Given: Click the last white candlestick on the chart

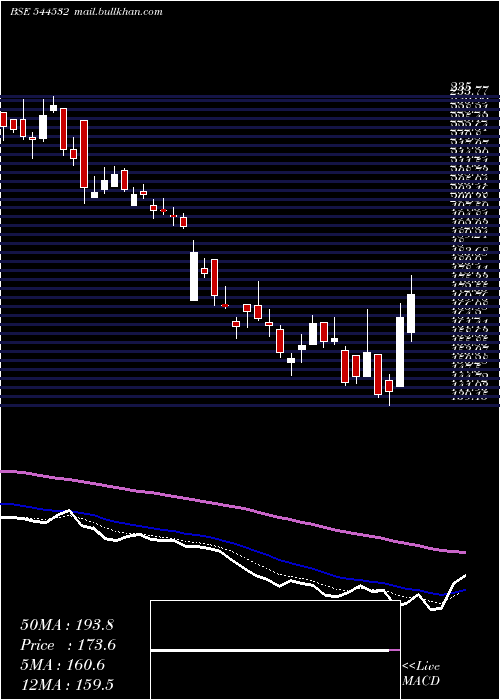Looking at the screenshot, I should point(411,313).
